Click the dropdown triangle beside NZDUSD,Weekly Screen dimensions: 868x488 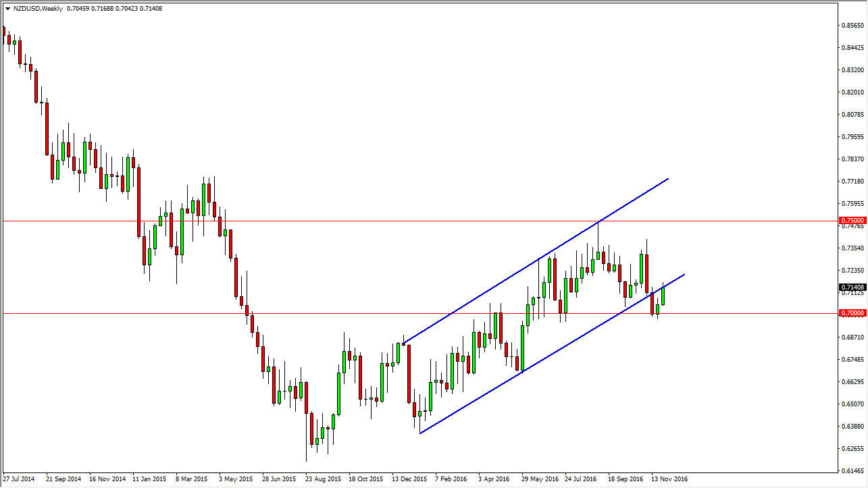pyautogui.click(x=7, y=9)
